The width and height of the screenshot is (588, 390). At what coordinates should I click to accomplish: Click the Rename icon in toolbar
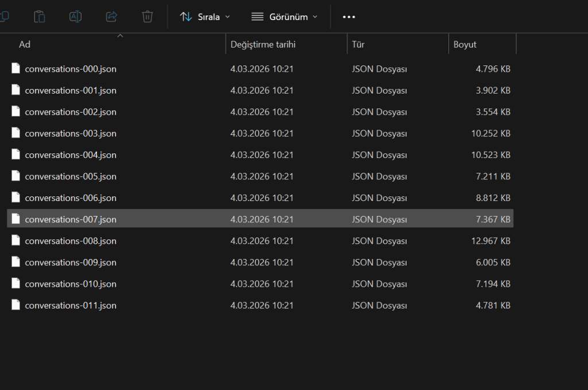click(x=75, y=17)
